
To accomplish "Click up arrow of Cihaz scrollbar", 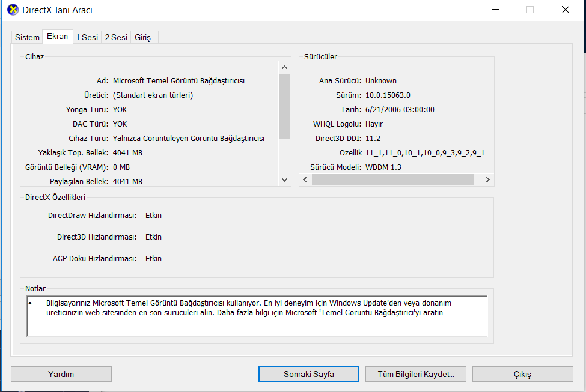I will [284, 68].
